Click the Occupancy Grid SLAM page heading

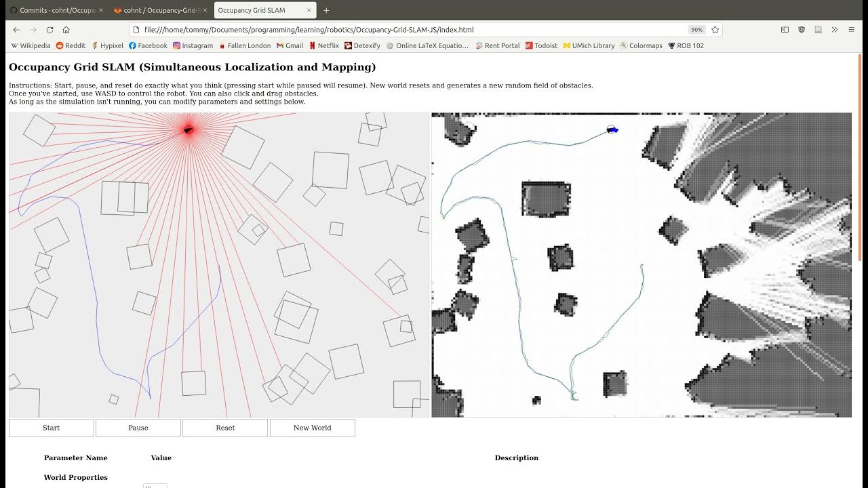pyautogui.click(x=192, y=67)
